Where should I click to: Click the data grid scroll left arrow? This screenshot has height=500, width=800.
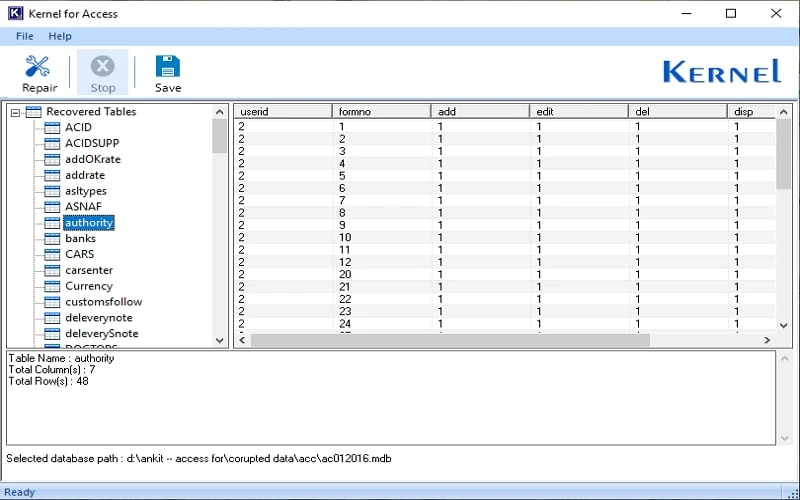coord(242,340)
